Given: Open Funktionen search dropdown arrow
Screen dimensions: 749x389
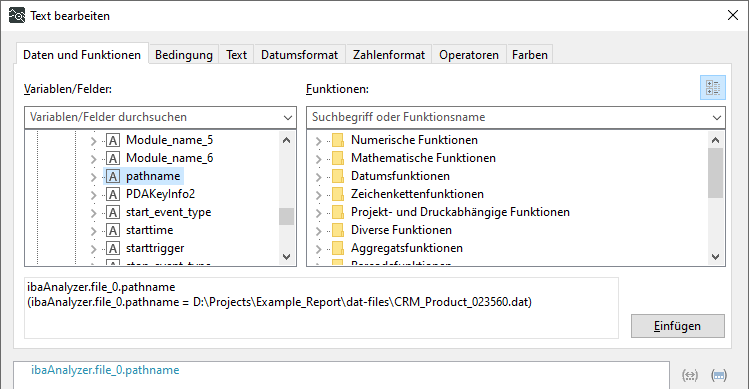Looking at the screenshot, I should click(716, 118).
